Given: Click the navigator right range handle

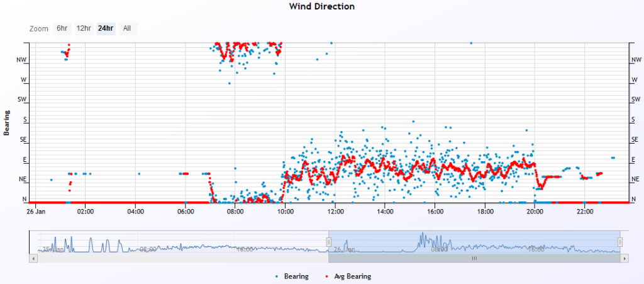Looking at the screenshot, I should (x=620, y=242).
